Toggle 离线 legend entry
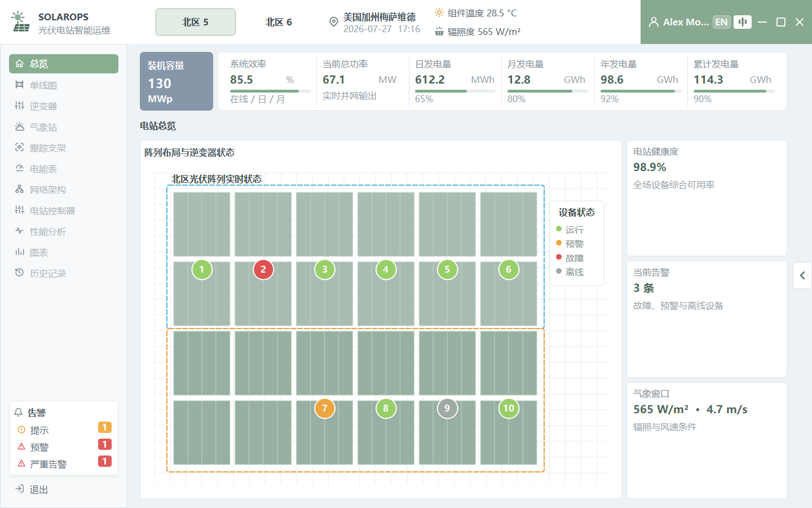Viewport: 812px width, 508px height. 570,272
